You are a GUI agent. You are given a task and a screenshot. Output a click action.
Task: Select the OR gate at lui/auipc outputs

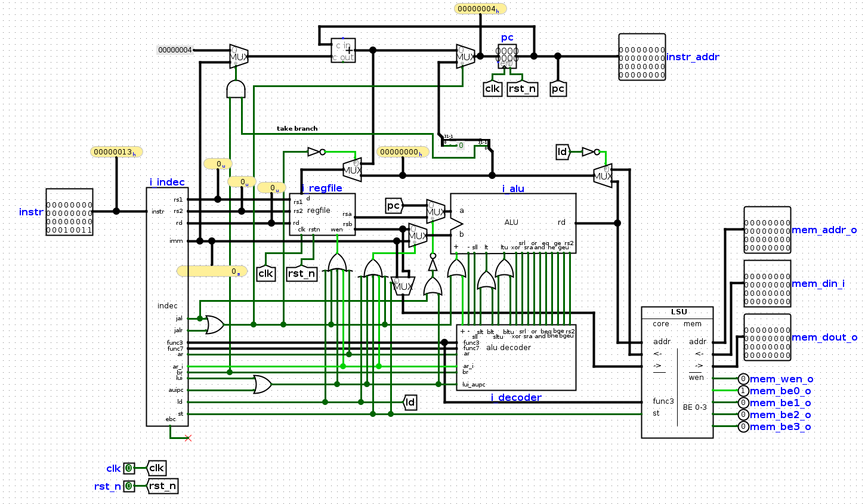[262, 385]
